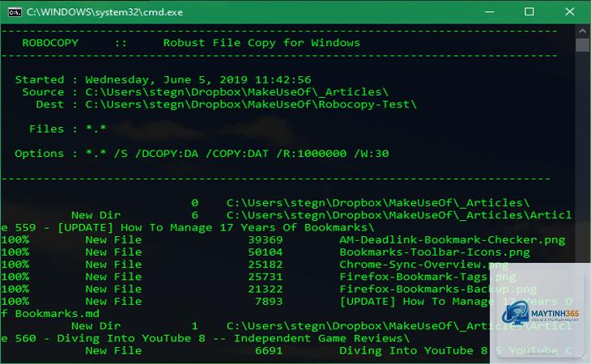Click 'New Dir' entry with count 1
This screenshot has height=364, width=591.
pos(96,326)
